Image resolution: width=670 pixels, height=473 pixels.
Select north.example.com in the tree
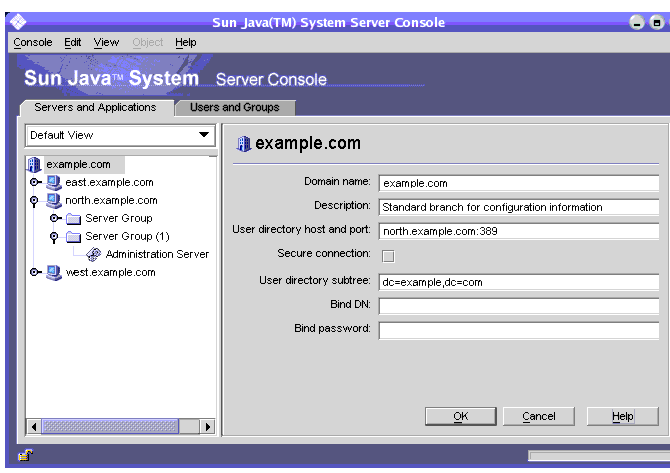coord(111,200)
